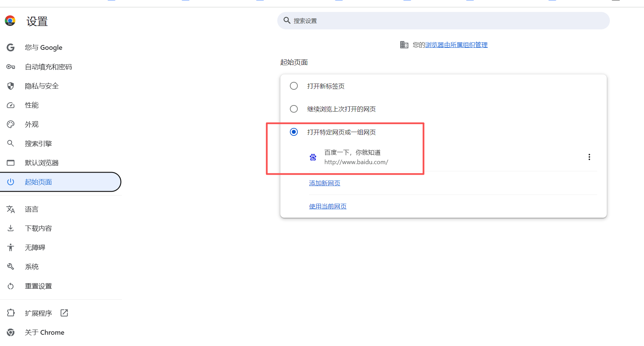Click the Baidu paw favicon

point(313,157)
